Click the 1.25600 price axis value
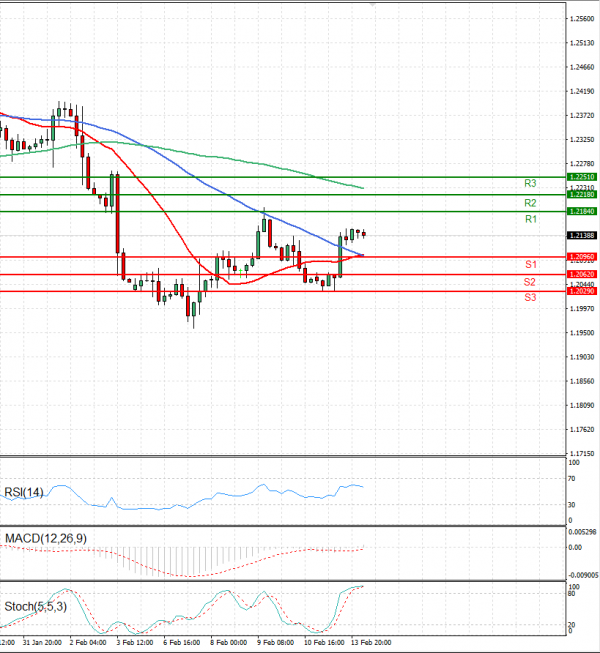The height and width of the screenshot is (653, 600). click(x=582, y=19)
